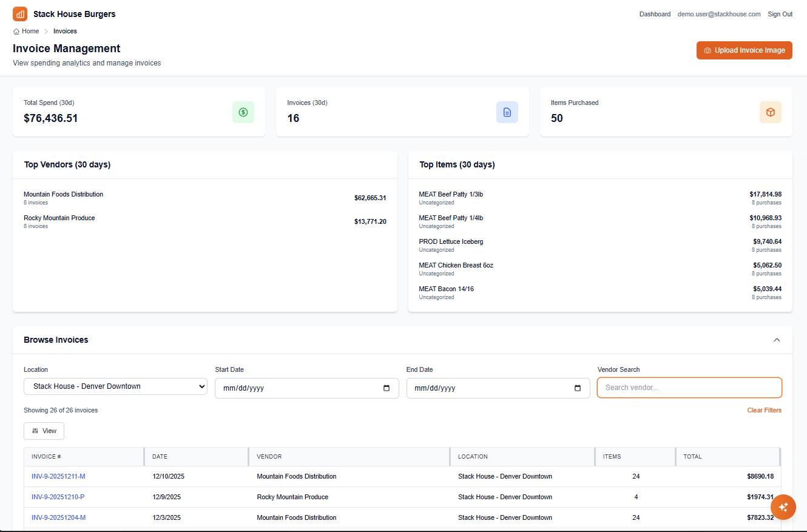Open the View column options

click(x=44, y=431)
